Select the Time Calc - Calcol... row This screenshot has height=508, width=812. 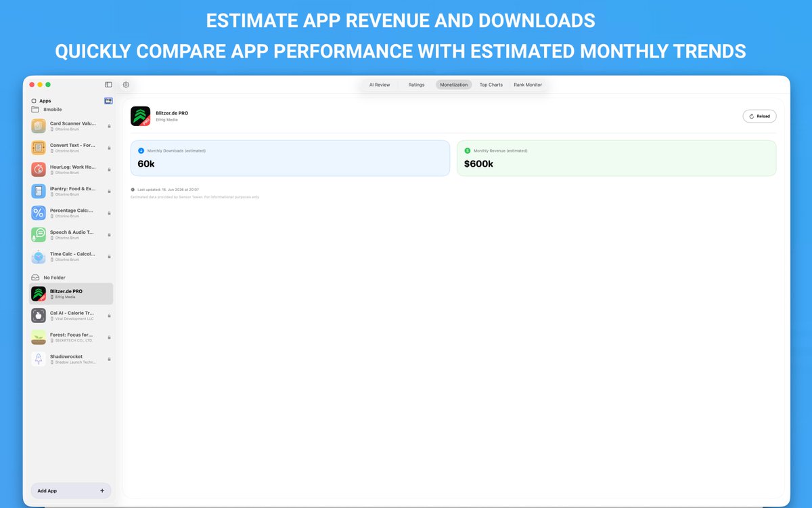point(71,256)
